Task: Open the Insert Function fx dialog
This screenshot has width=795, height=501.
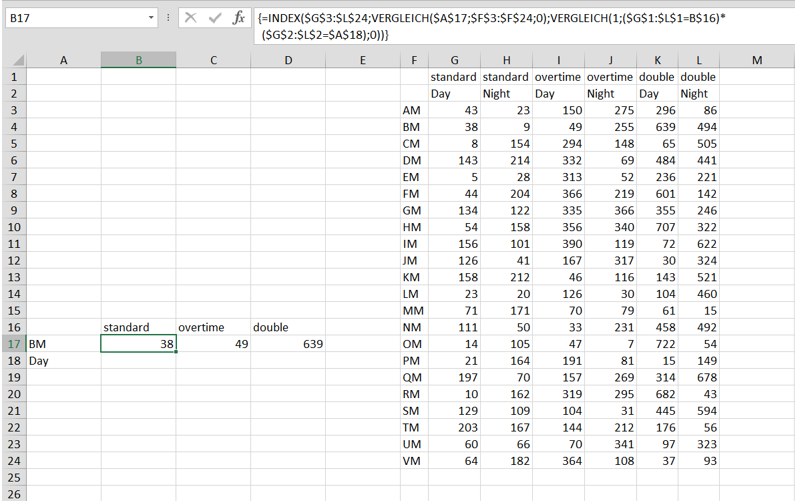Action: pyautogui.click(x=238, y=18)
